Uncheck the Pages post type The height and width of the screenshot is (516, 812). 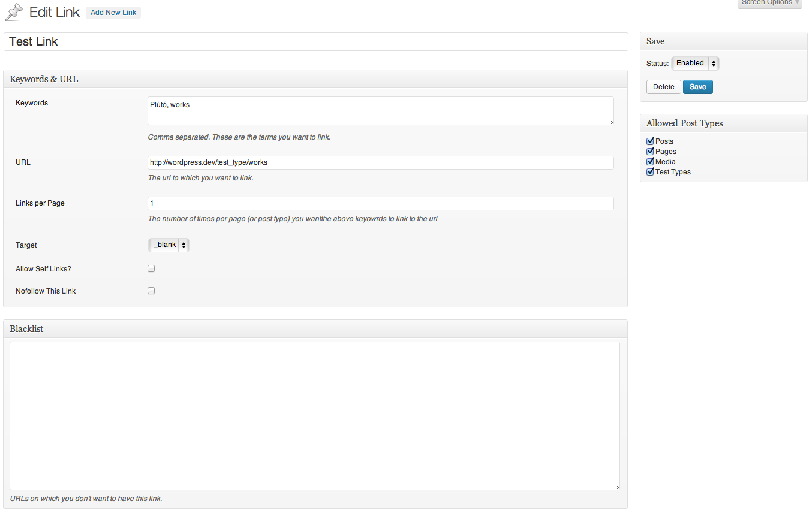[x=650, y=151]
